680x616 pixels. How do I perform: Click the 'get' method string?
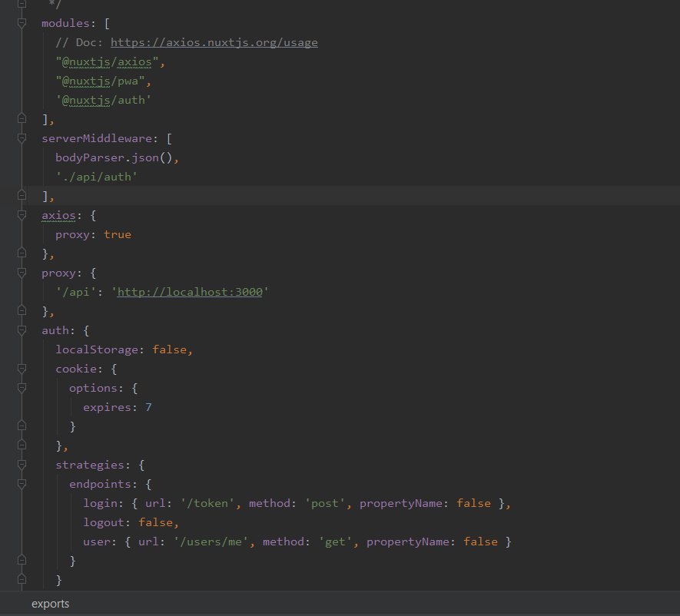[x=335, y=541]
